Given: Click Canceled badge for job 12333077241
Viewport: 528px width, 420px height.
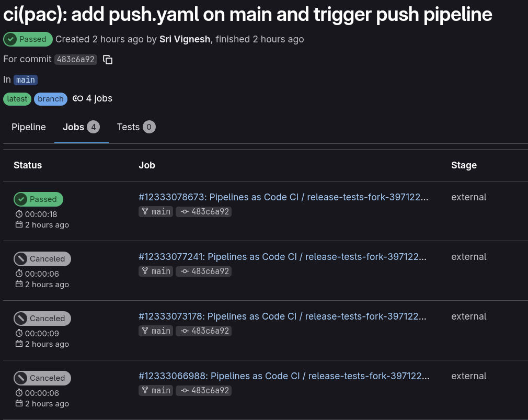Looking at the screenshot, I should tap(42, 259).
